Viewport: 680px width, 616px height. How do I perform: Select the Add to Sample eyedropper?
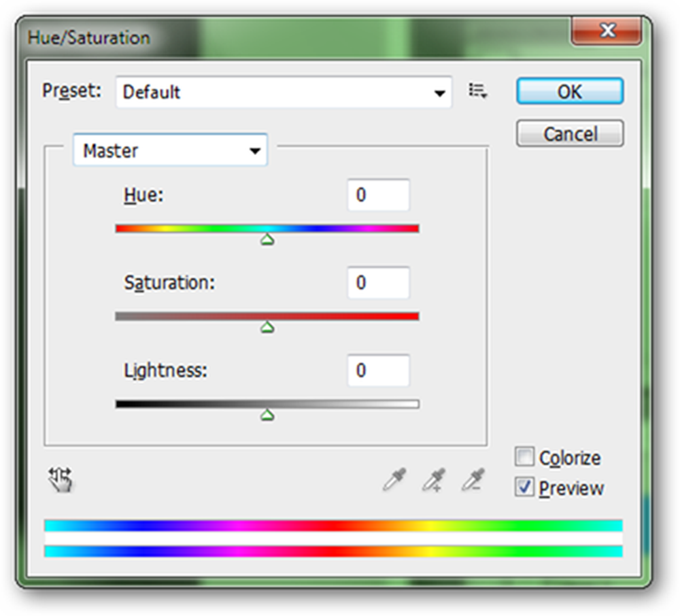[434, 479]
